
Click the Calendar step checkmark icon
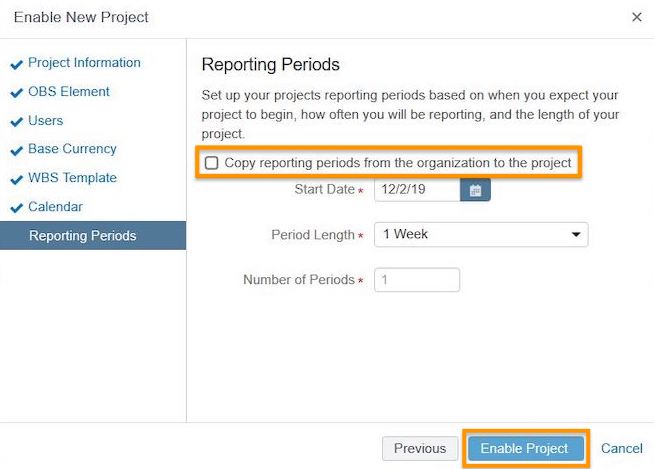pyautogui.click(x=16, y=208)
